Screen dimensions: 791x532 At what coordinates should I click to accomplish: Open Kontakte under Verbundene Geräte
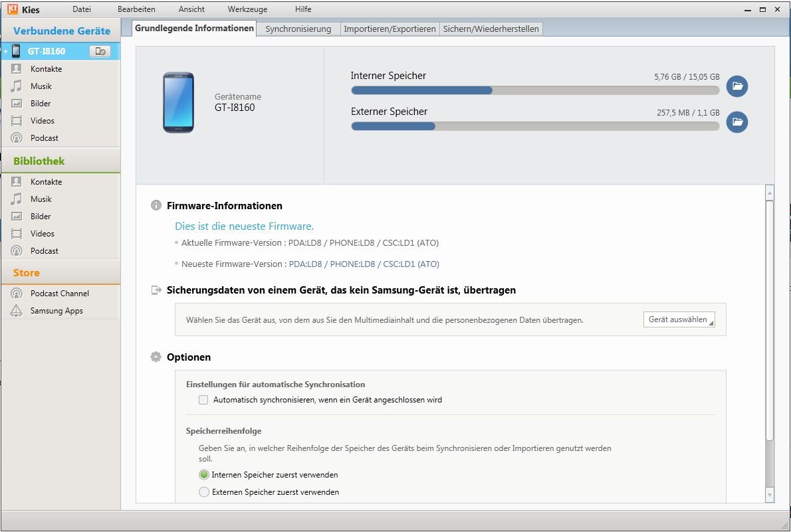coord(46,68)
